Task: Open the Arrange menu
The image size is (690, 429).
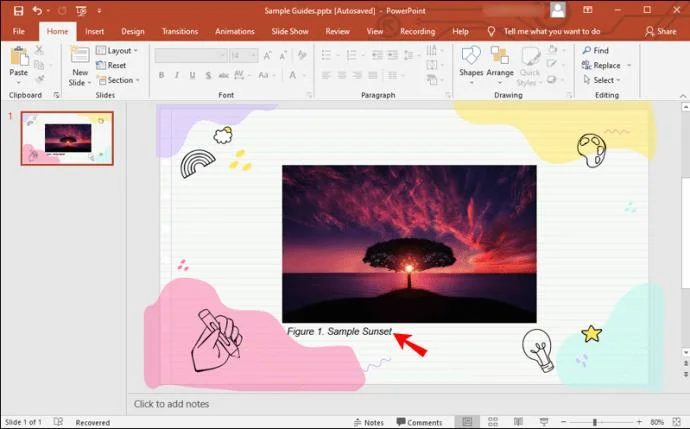Action: click(500, 65)
